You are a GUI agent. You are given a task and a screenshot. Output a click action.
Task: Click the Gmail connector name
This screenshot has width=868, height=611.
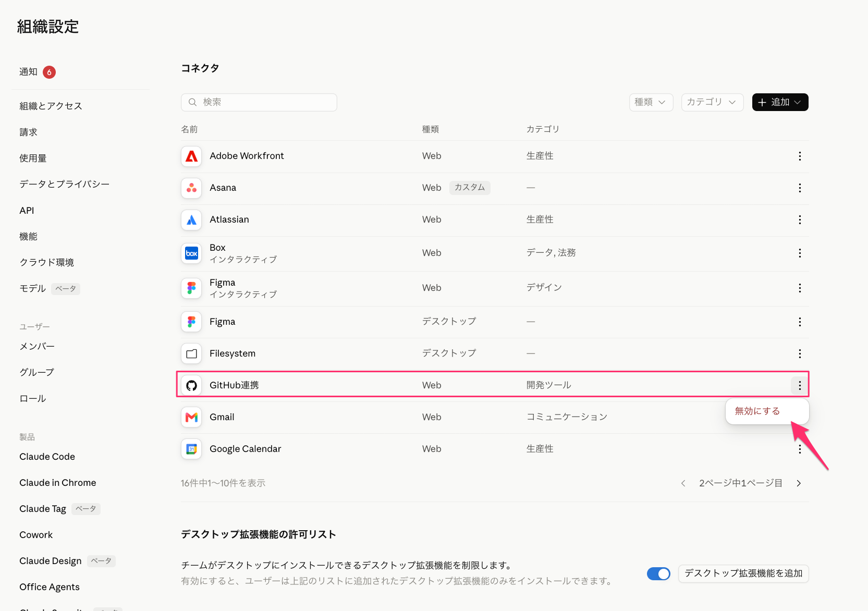[222, 418]
